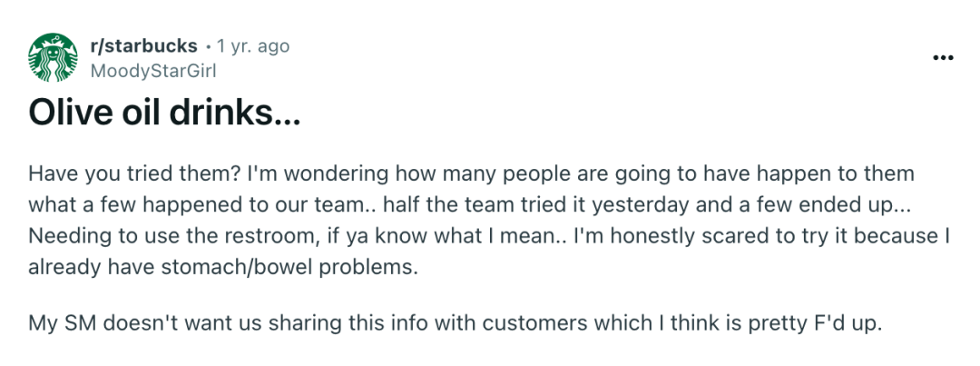Click the 'stomach/bowel problems' text
The height and width of the screenshot is (366, 980).
pyautogui.click(x=292, y=267)
